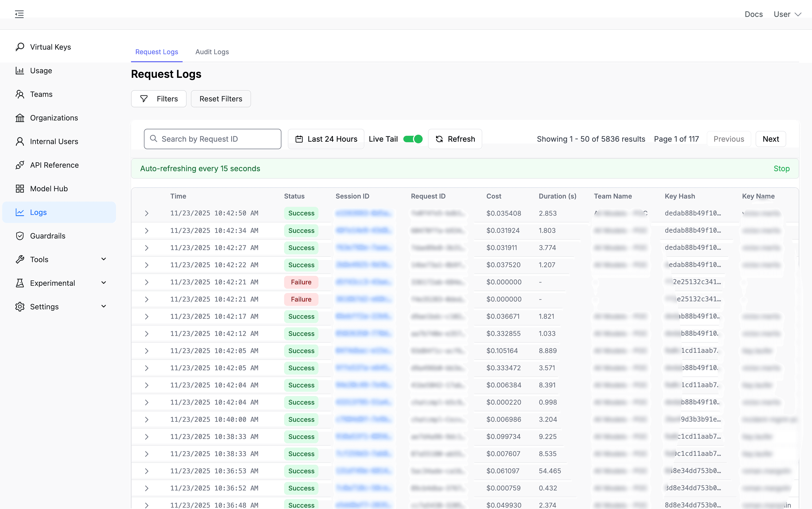The height and width of the screenshot is (509, 812).
Task: Open the Teams section
Action: (x=41, y=94)
